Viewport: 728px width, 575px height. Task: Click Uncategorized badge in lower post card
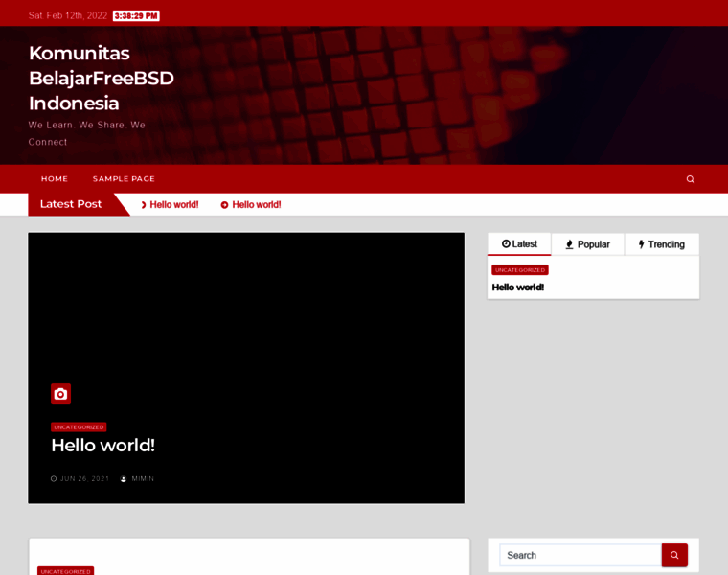point(65,571)
